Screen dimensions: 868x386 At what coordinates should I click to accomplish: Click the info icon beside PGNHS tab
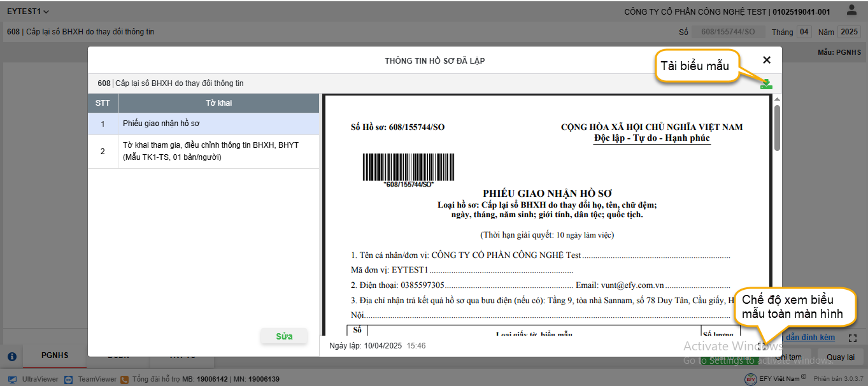coord(11,357)
